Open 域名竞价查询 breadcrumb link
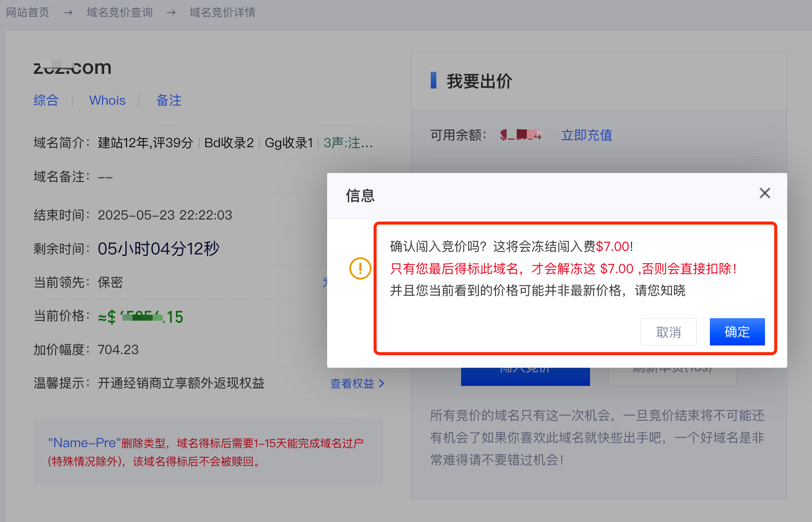This screenshot has height=522, width=812. (119, 12)
